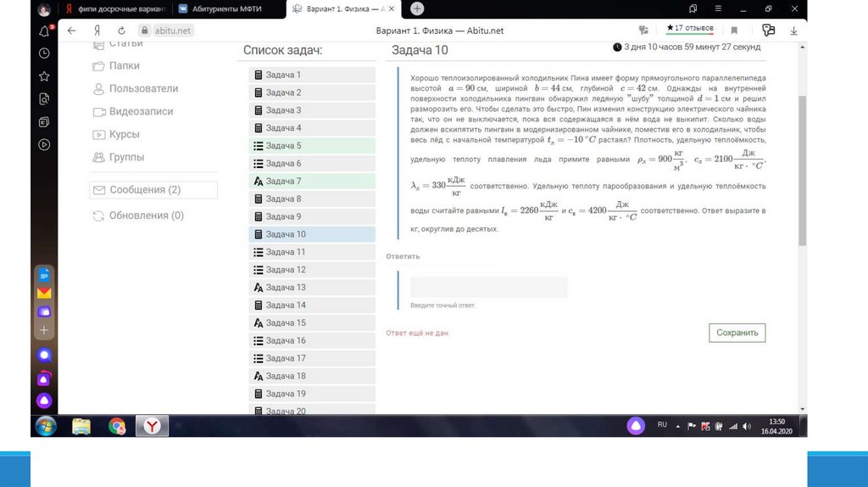Viewport: 868px width, 487px height.
Task: Bookmark this page using the flag icon
Action: [734, 31]
